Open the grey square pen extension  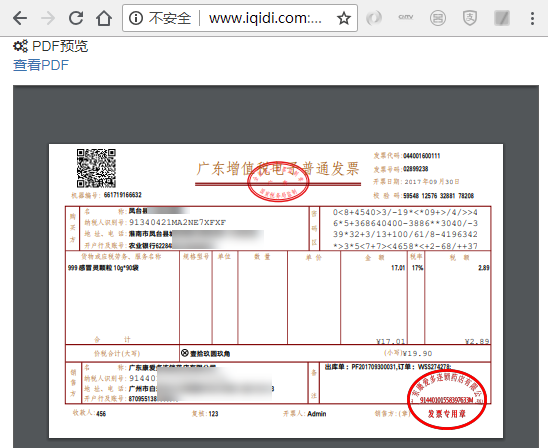pos(502,18)
